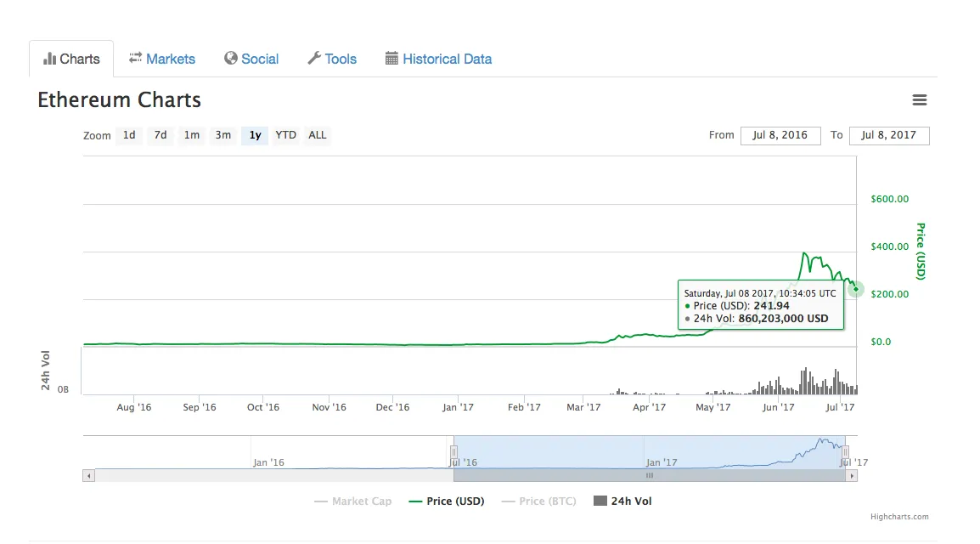Select the Charts tab label
Screen dimensions: 980x544
79,59
